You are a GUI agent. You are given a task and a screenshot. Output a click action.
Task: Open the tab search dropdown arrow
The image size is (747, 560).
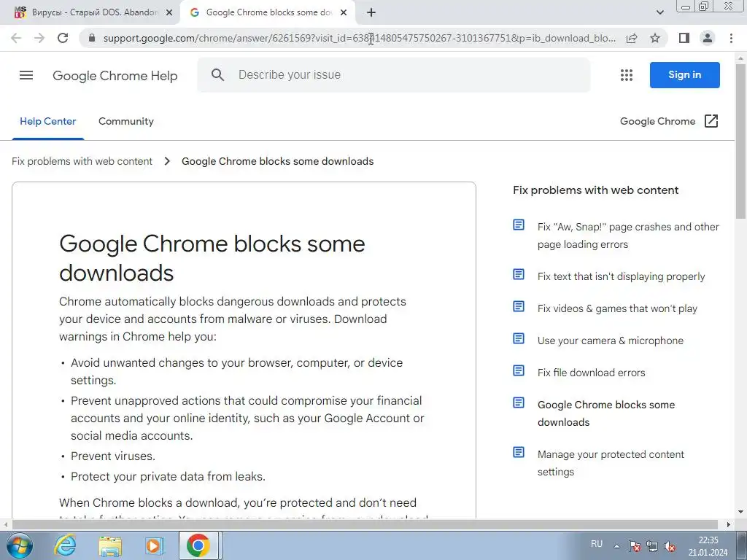pos(659,13)
